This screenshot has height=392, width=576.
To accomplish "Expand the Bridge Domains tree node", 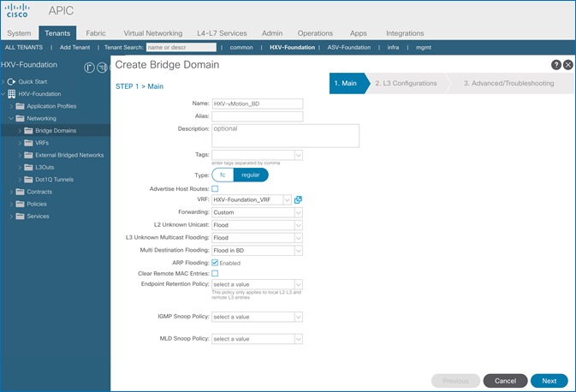I will pyautogui.click(x=20, y=130).
